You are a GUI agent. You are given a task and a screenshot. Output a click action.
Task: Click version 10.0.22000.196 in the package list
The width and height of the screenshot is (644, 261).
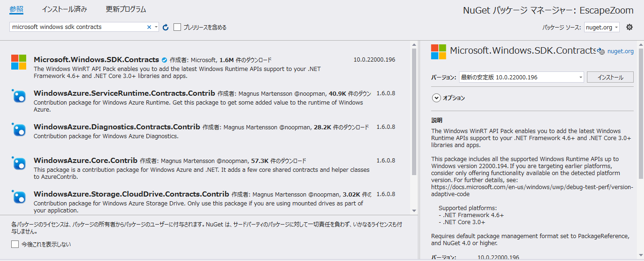(x=374, y=60)
